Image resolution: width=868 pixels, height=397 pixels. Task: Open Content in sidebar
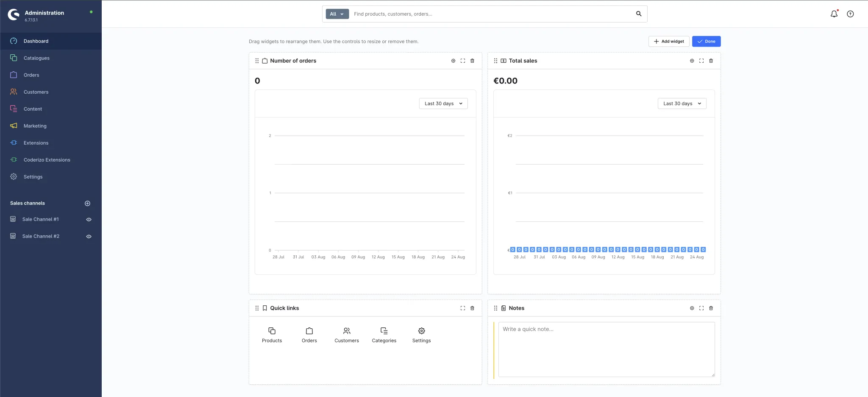[x=51, y=109]
